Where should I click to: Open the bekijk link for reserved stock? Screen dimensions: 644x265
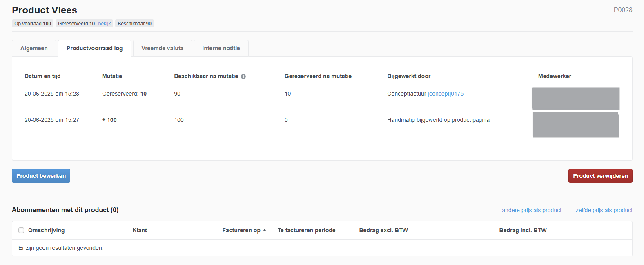(x=105, y=24)
